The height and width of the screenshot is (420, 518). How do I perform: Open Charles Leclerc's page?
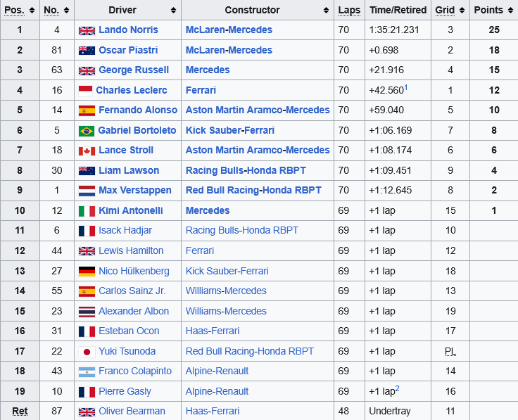point(132,90)
